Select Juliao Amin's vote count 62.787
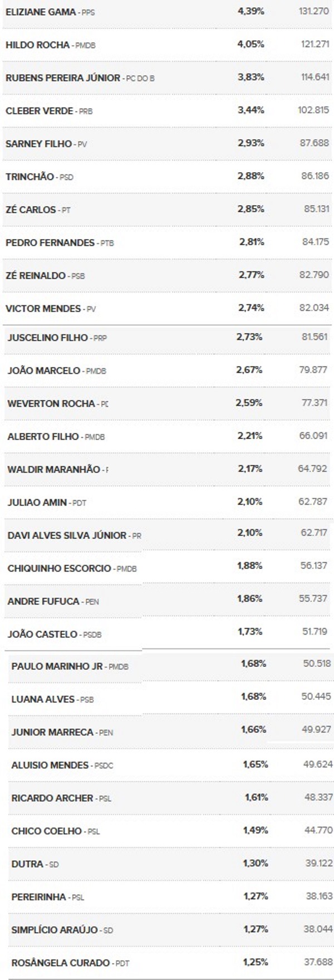This screenshot has height=980, width=334. coord(313,501)
